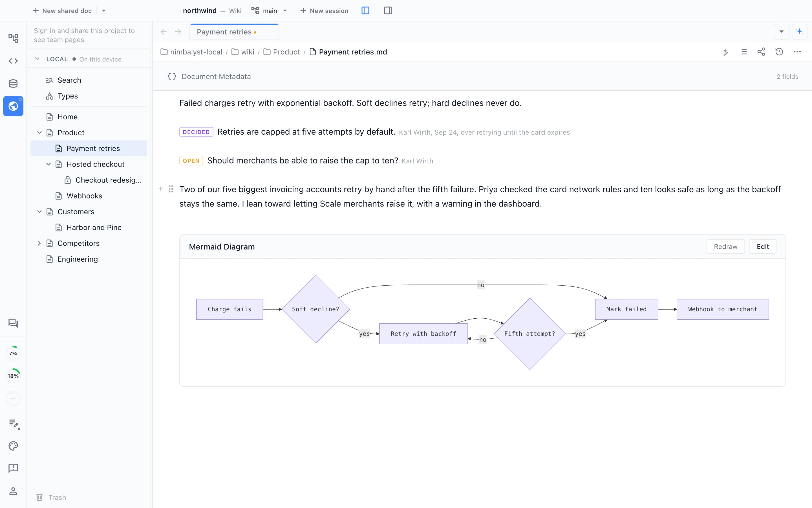The image size is (812, 508).
Task: Open the worktree icon in left rail
Action: click(13, 38)
